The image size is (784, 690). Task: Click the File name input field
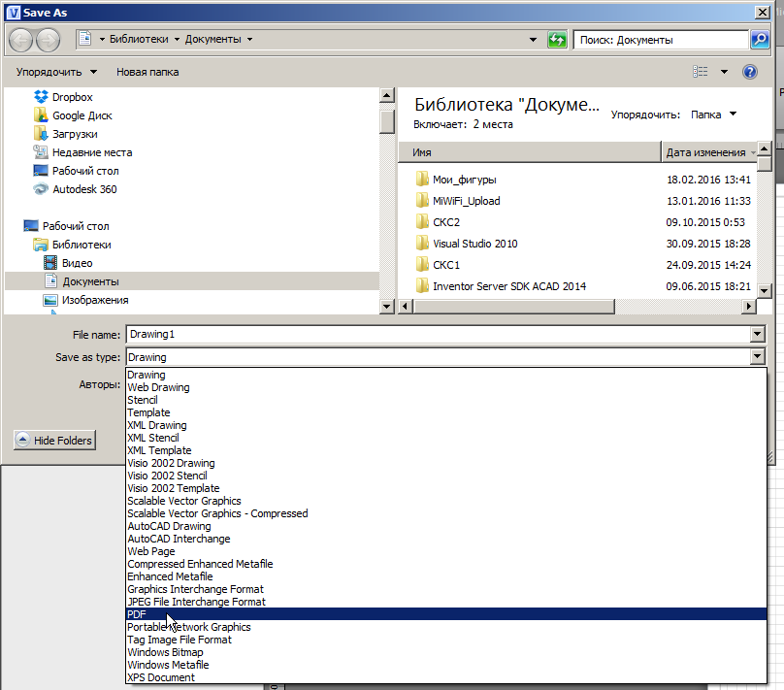tap(439, 334)
